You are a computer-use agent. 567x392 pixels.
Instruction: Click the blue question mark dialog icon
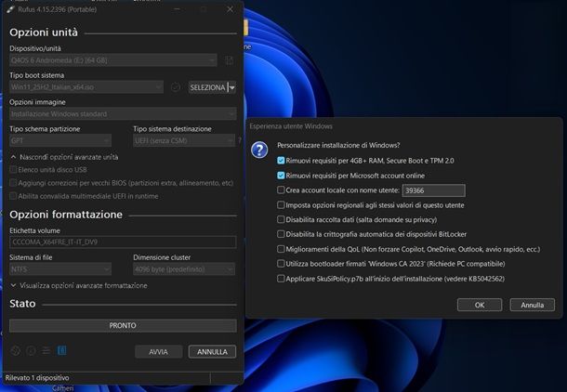[259, 150]
